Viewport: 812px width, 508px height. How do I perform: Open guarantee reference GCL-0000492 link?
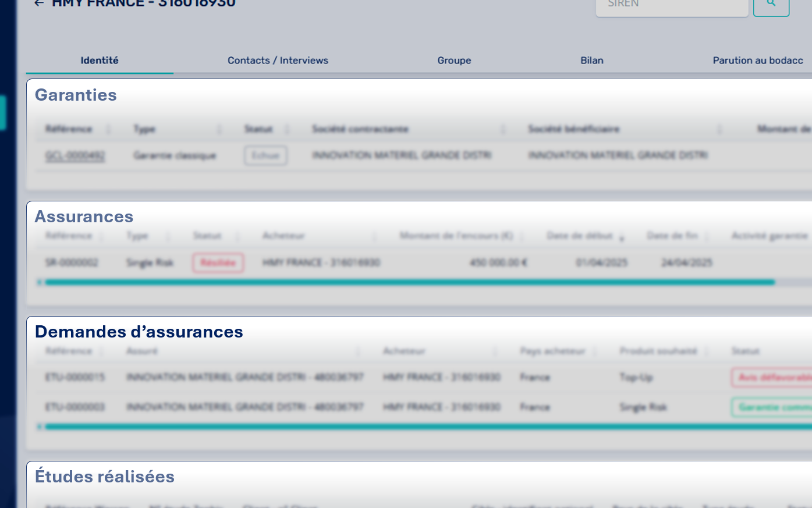(x=75, y=156)
